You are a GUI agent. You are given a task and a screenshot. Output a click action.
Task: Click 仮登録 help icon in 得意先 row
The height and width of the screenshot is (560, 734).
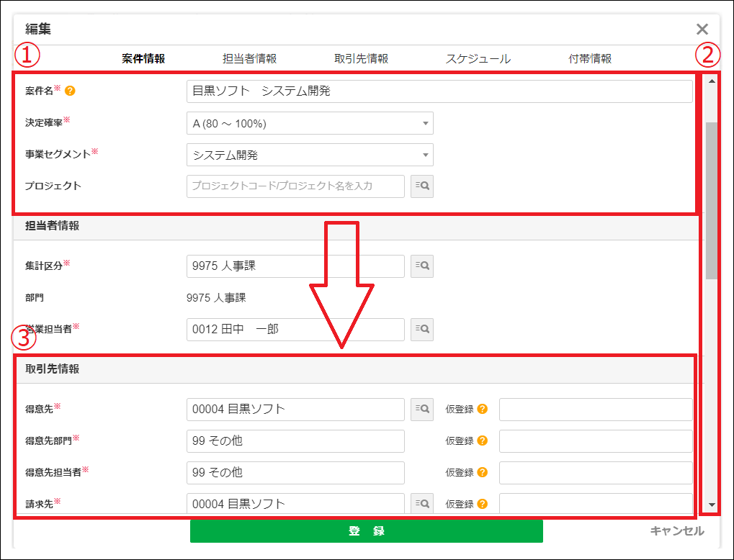[483, 409]
